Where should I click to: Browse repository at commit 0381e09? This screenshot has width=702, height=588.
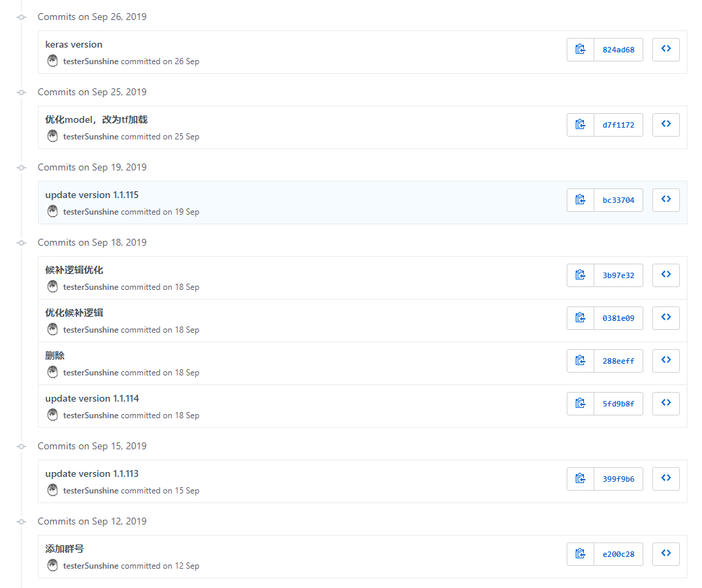click(x=665, y=318)
